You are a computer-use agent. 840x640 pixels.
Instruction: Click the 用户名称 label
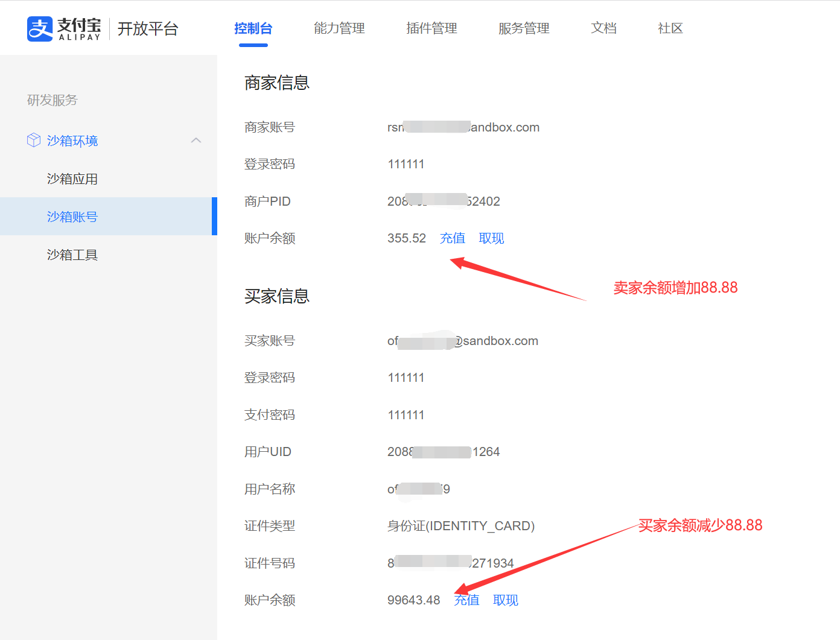[270, 489]
